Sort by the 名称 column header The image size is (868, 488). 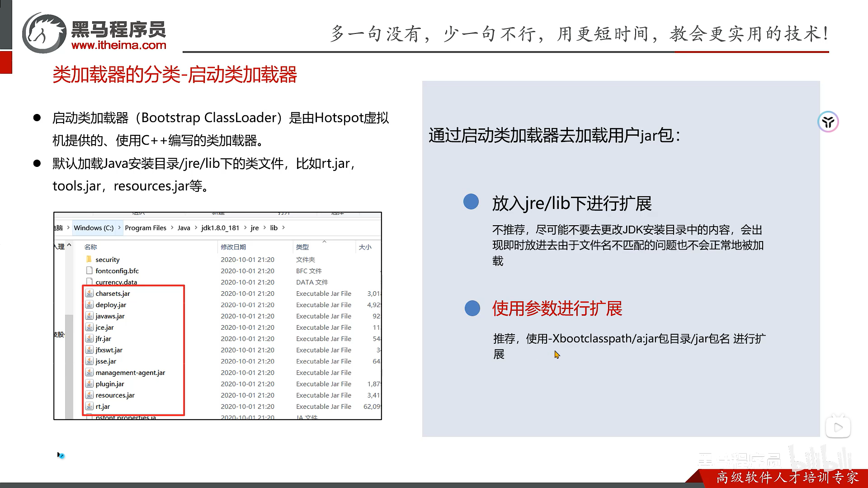coord(91,247)
